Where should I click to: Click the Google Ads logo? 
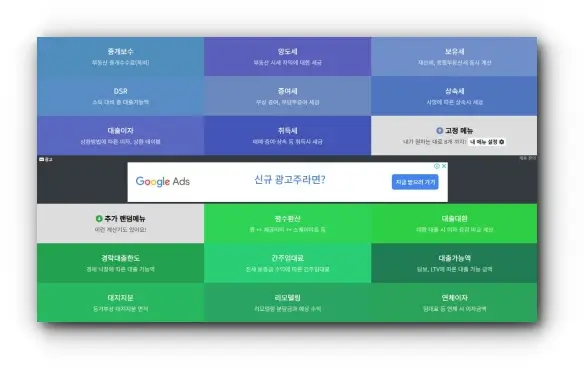(x=163, y=181)
